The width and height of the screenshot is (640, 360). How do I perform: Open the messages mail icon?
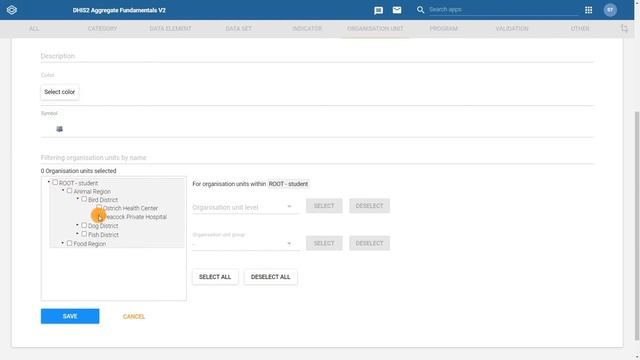tap(397, 10)
